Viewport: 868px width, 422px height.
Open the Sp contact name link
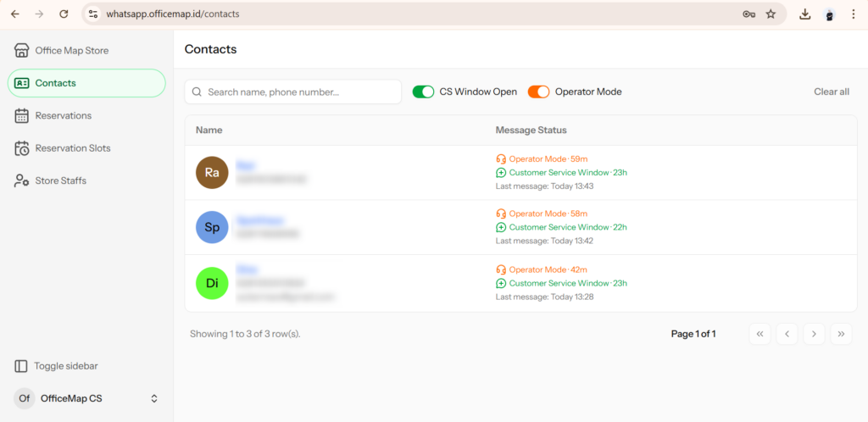(x=259, y=220)
